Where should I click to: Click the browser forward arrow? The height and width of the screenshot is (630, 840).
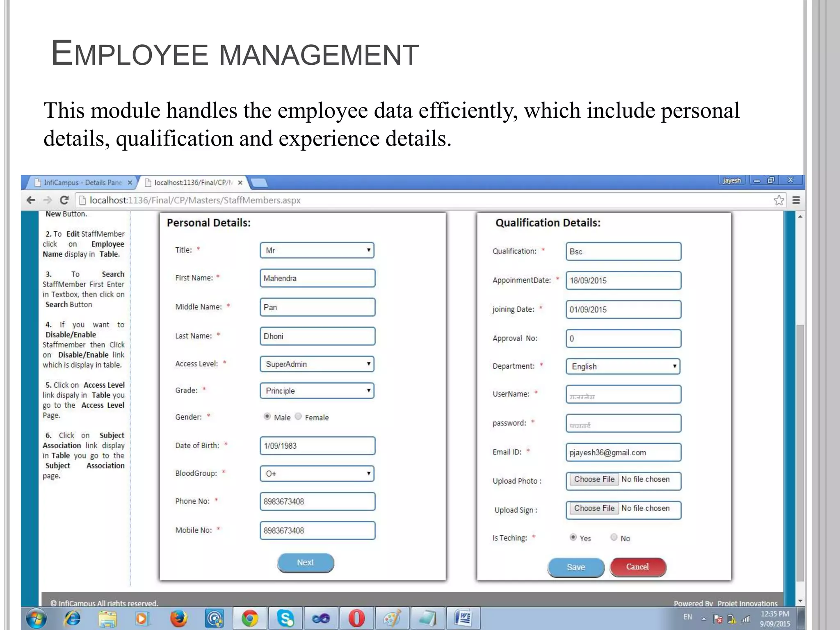48,200
